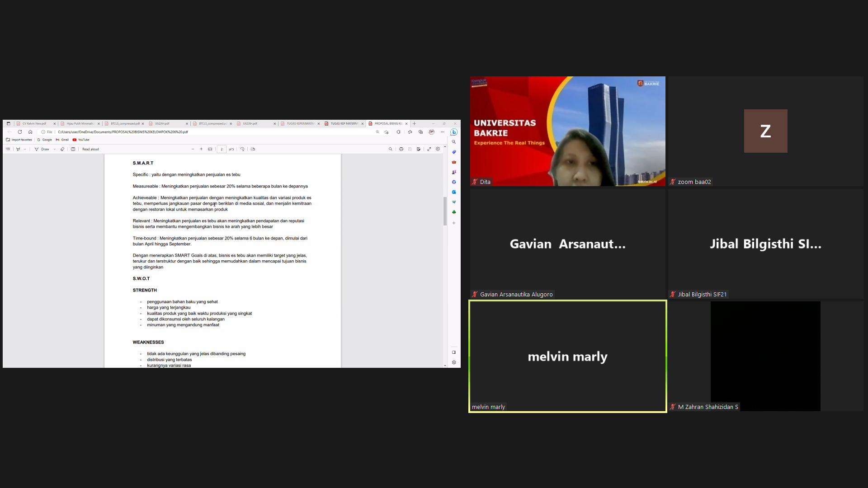Toggle the Edge sidebar visibility button
The image size is (868, 488).
454,352
